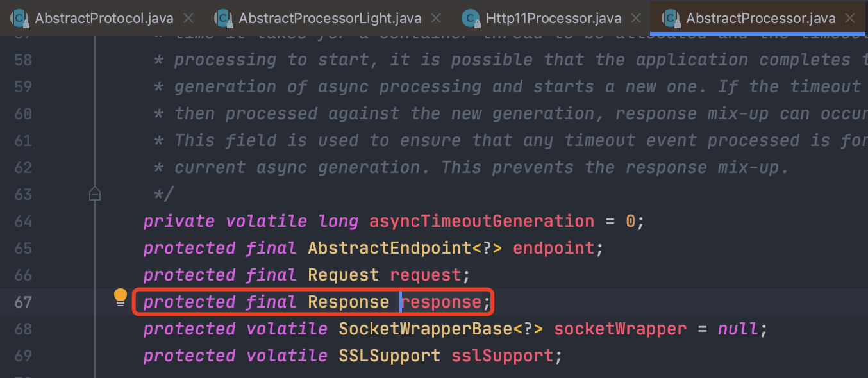The image size is (868, 378).
Task: Click line number 67 in the gutter
Action: pos(23,302)
